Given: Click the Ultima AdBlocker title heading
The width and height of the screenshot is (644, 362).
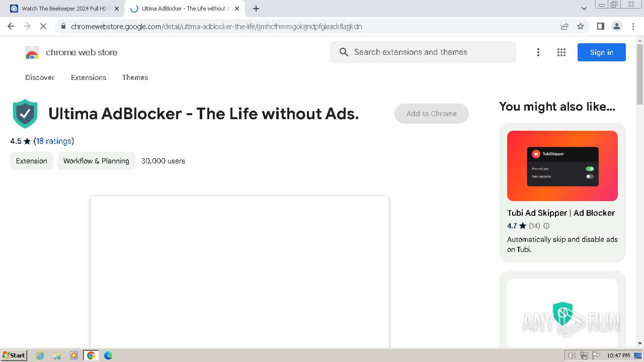Looking at the screenshot, I should click(x=204, y=114).
